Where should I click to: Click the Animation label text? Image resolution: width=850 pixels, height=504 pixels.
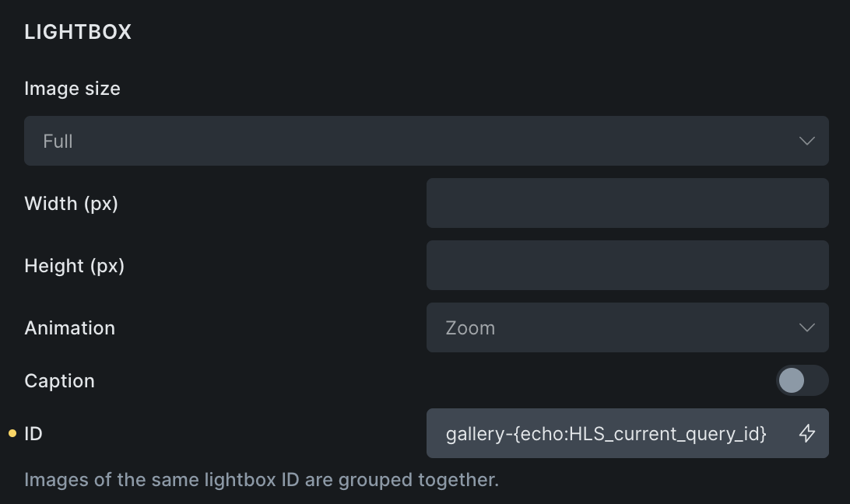coord(69,327)
